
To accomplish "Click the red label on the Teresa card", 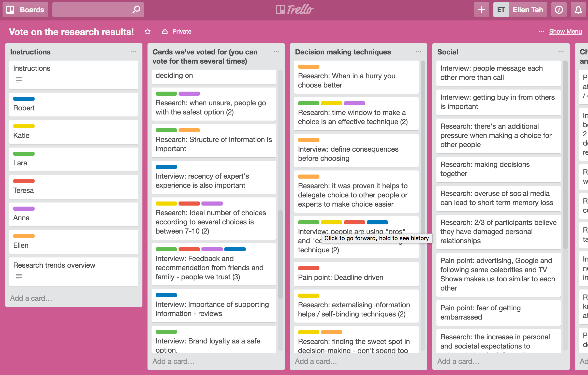I will pos(24,181).
